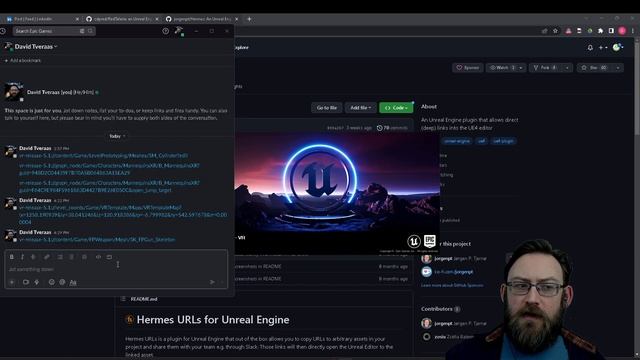Open Slack user avatar at top bar
This screenshot has height=360, width=640.
click(179, 31)
